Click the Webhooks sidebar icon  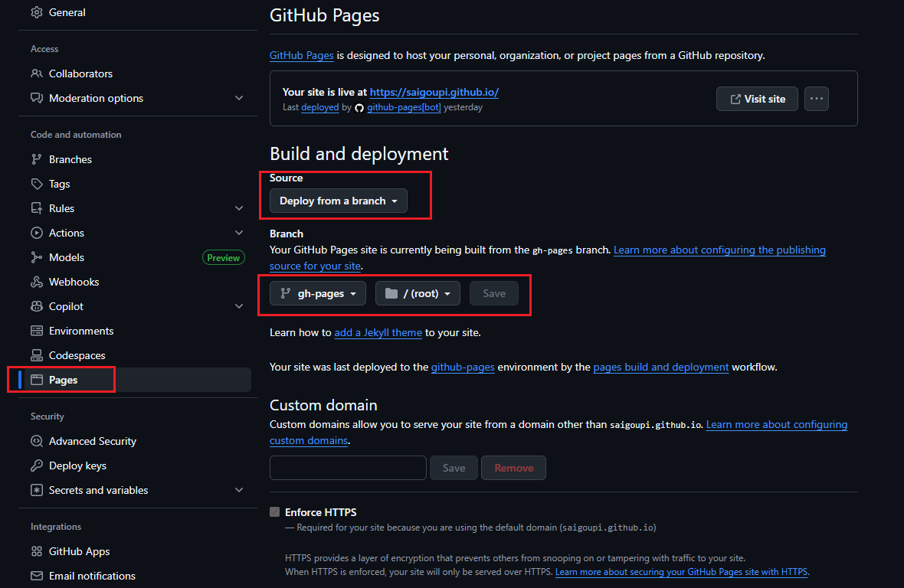(x=34, y=282)
